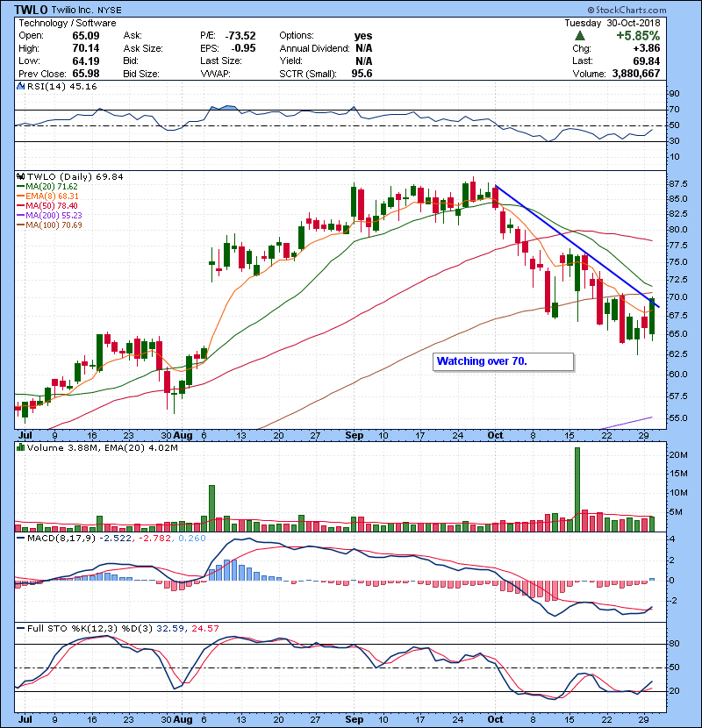
Task: Click the TWLO candlestick chart icon
Action: pyautogui.click(x=20, y=176)
